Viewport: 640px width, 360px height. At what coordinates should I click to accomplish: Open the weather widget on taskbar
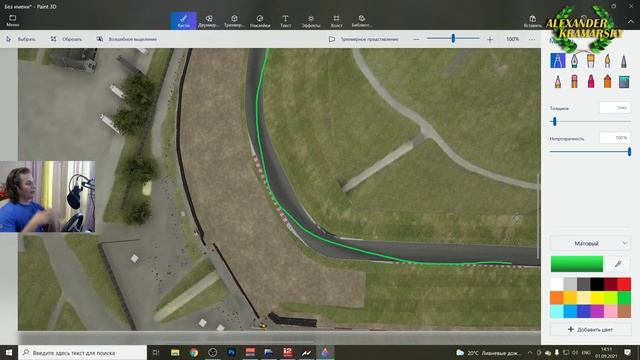[x=489, y=353]
